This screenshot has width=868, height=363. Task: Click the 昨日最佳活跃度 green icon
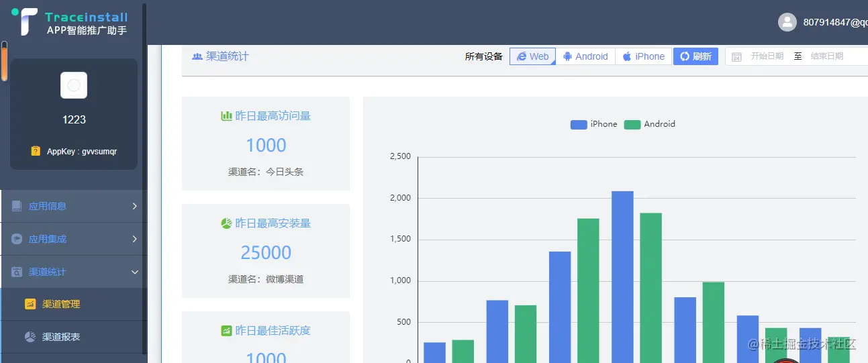pos(227,331)
